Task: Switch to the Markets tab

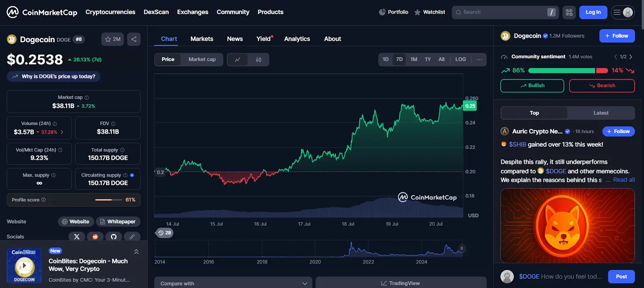Action: click(x=202, y=39)
